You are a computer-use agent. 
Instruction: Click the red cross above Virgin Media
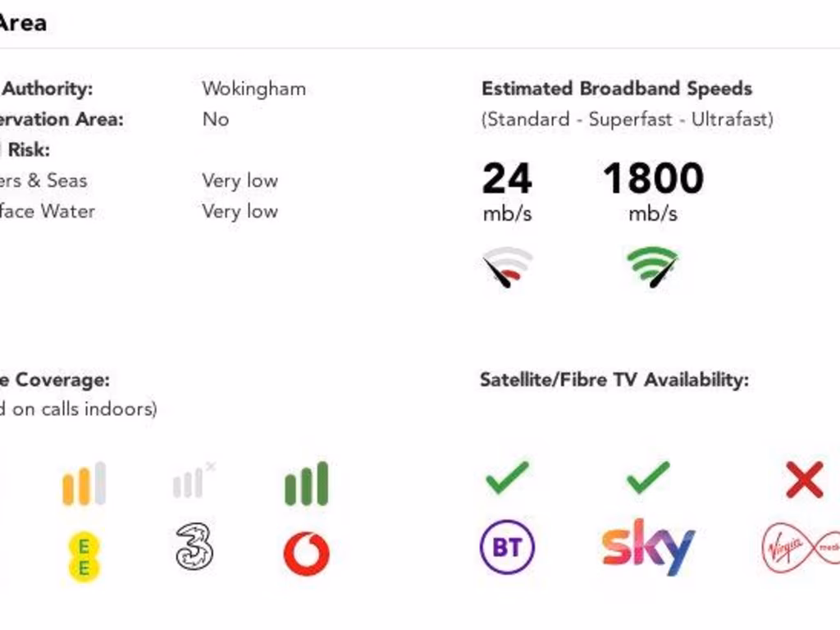click(x=804, y=480)
